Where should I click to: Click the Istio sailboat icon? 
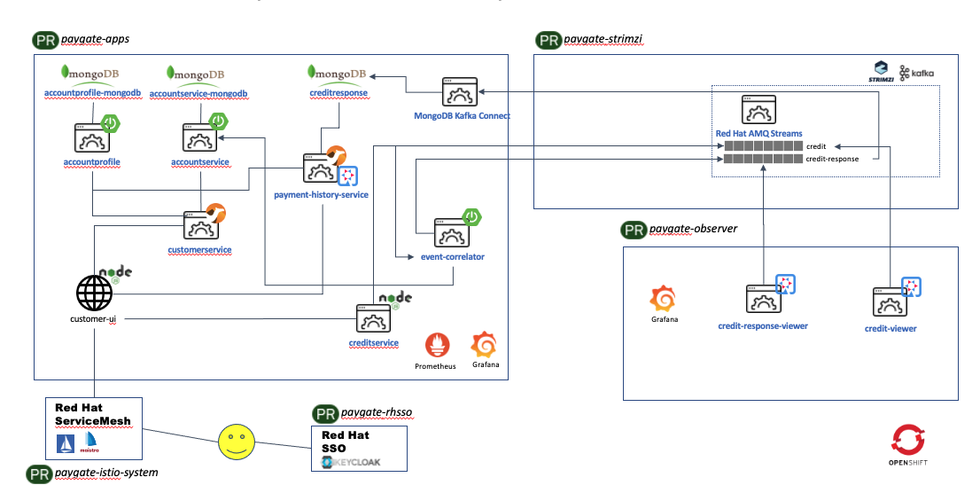tap(66, 442)
